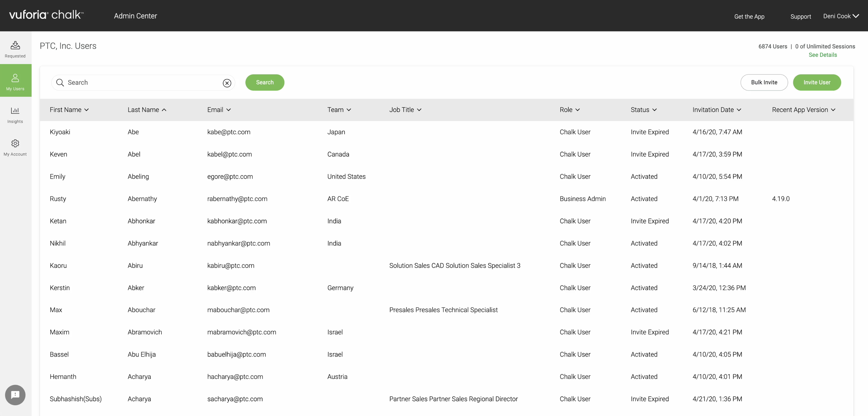Sort by Recent App Version chevron
This screenshot has width=868, height=416.
[x=833, y=110]
